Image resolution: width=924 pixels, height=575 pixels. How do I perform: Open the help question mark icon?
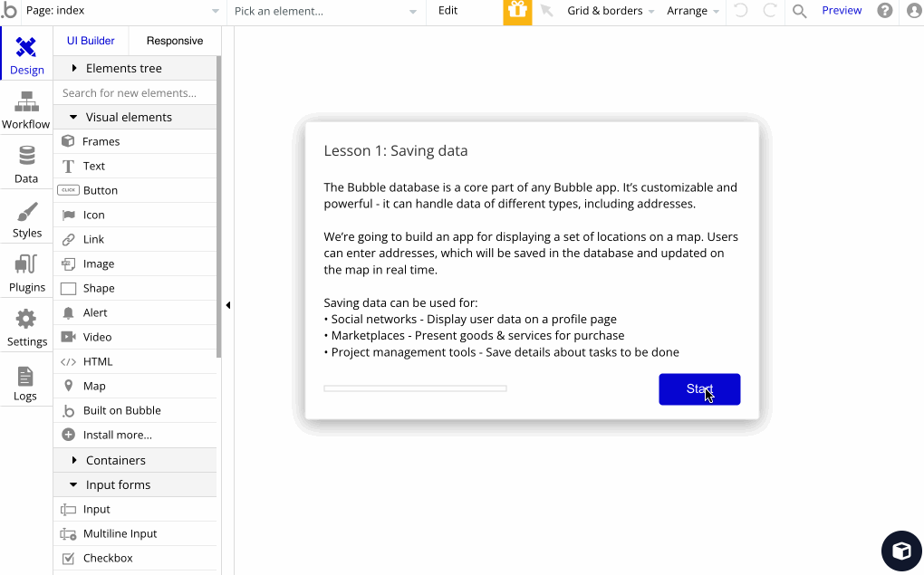pyautogui.click(x=884, y=11)
